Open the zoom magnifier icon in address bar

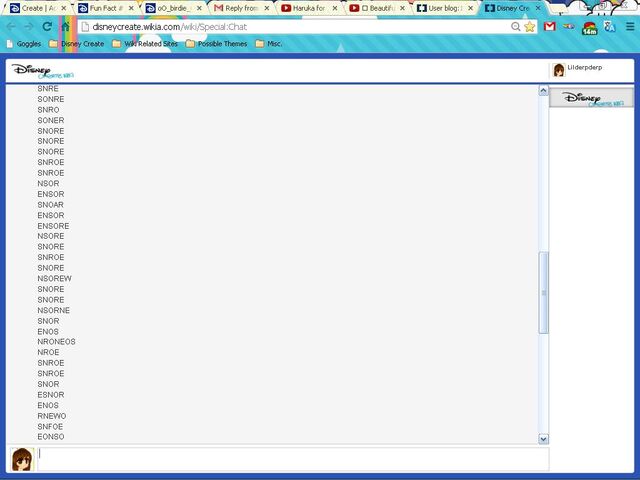point(516,27)
